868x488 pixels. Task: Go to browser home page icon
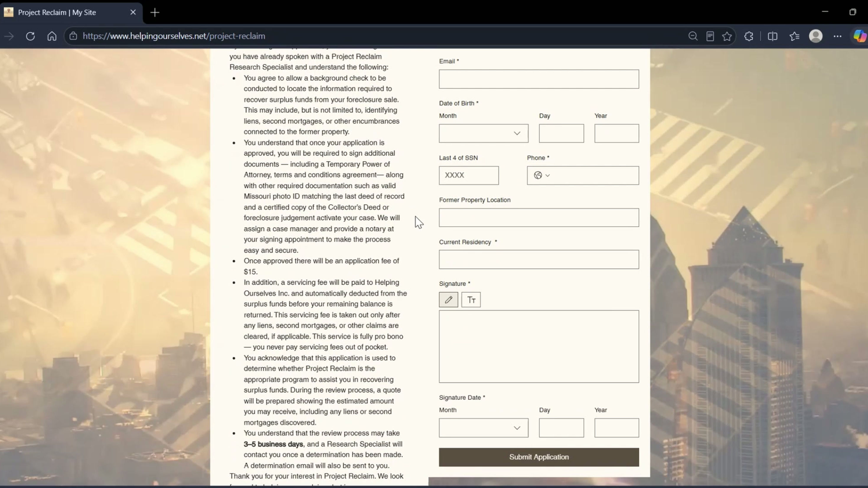pos(52,36)
